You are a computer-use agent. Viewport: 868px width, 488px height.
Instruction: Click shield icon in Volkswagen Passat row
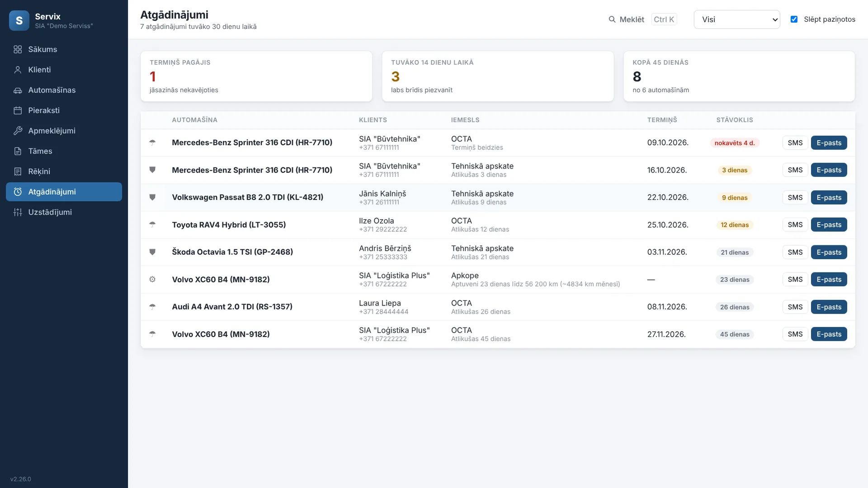[152, 197]
